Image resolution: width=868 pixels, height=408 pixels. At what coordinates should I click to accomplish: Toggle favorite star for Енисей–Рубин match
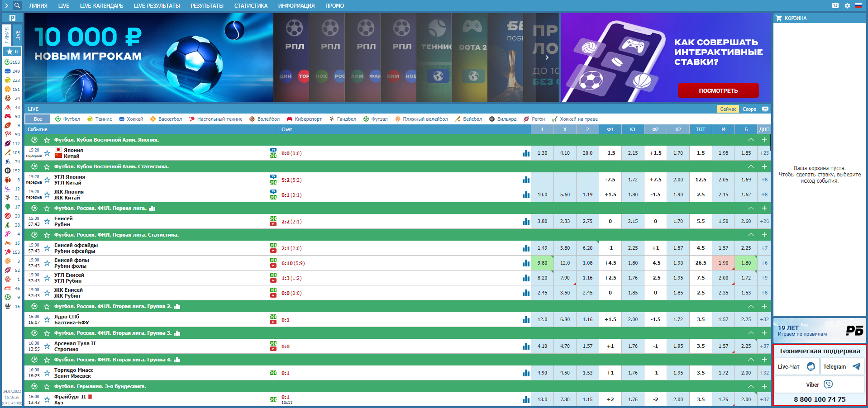pos(47,222)
